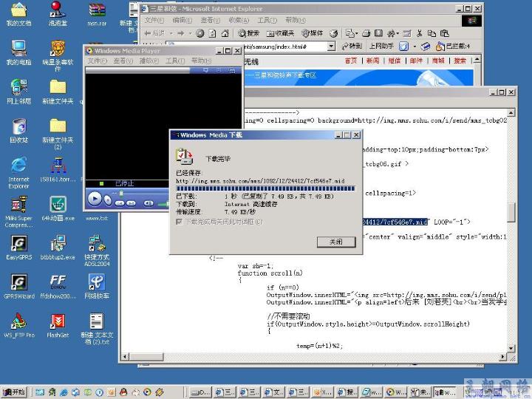This screenshot has height=399, width=532.
Task: Open the 收藏 menu in Internet Explorer
Action: [x=239, y=21]
